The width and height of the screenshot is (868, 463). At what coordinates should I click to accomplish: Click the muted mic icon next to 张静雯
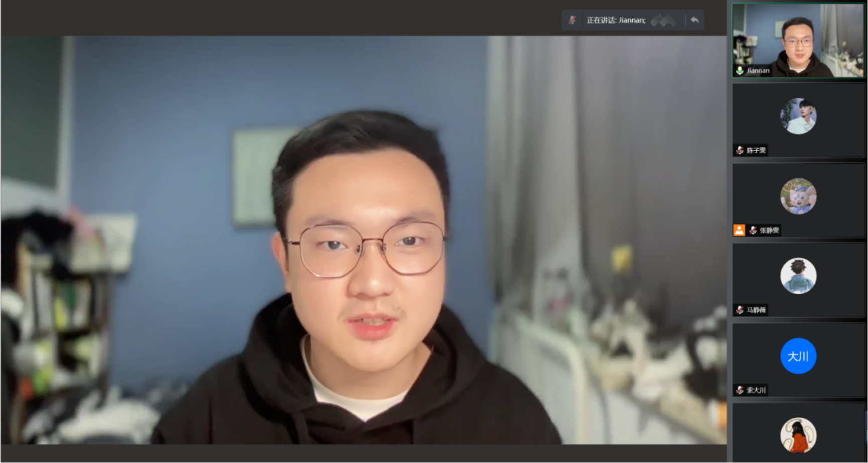point(753,230)
